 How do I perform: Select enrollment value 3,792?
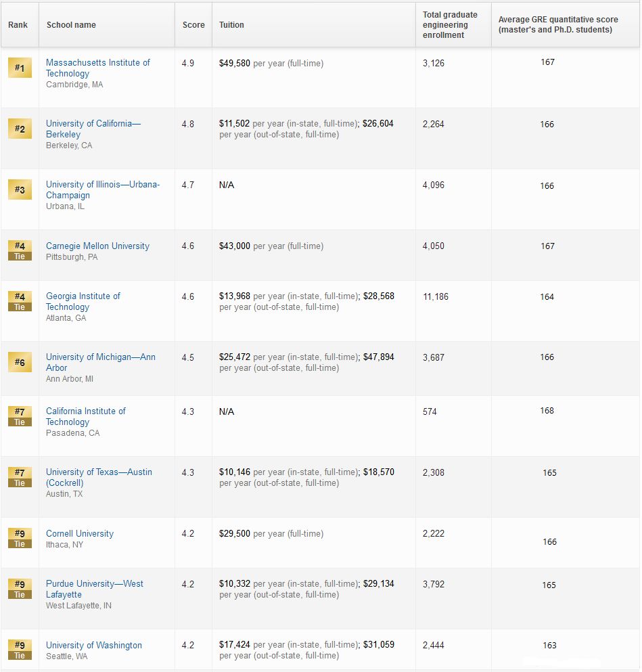click(434, 584)
